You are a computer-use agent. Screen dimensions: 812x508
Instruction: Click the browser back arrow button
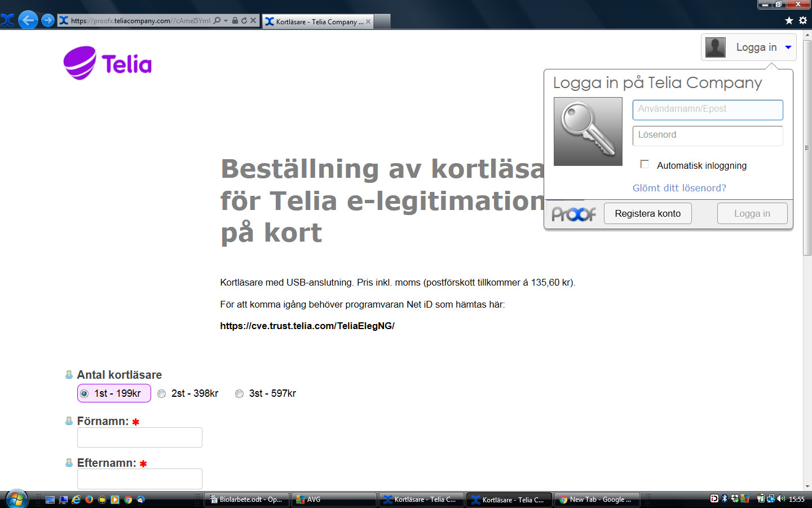pyautogui.click(x=28, y=20)
